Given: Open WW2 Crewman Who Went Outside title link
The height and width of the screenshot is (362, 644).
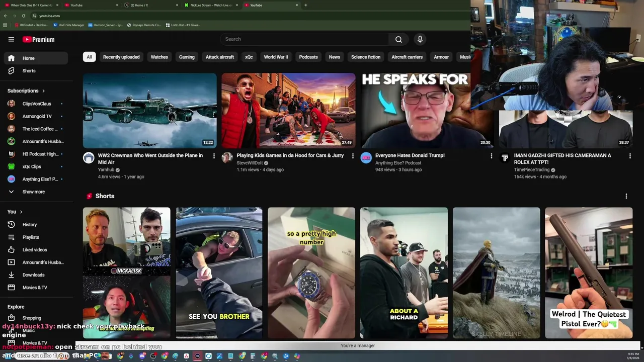Looking at the screenshot, I should point(150,159).
